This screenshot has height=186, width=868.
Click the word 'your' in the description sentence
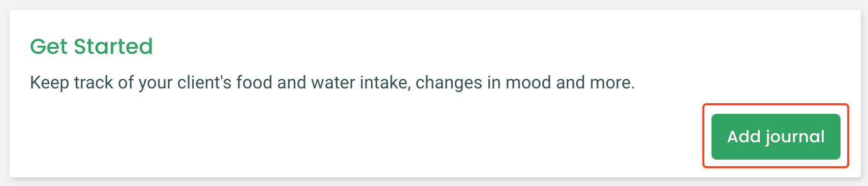[x=156, y=82]
